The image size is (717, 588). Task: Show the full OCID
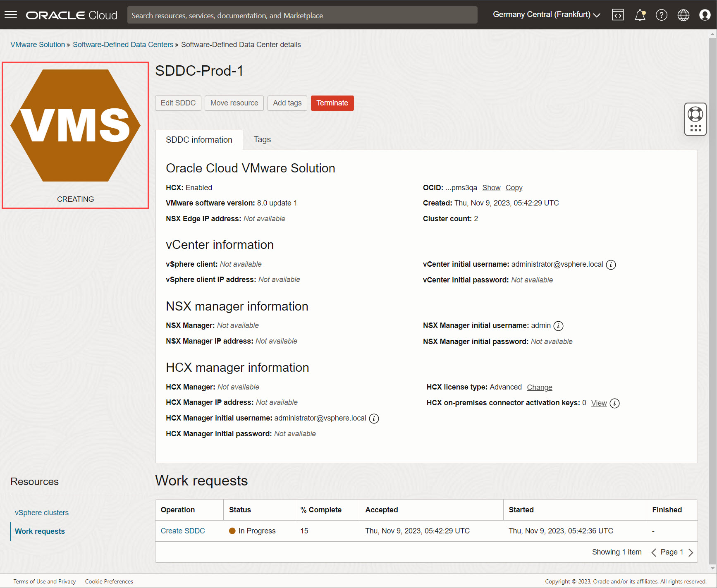pos(491,188)
